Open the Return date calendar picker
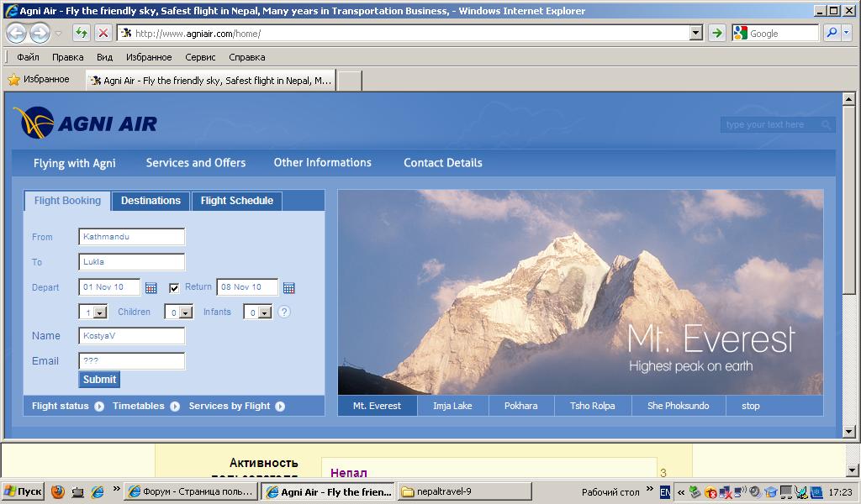The image size is (861, 504). 289,288
